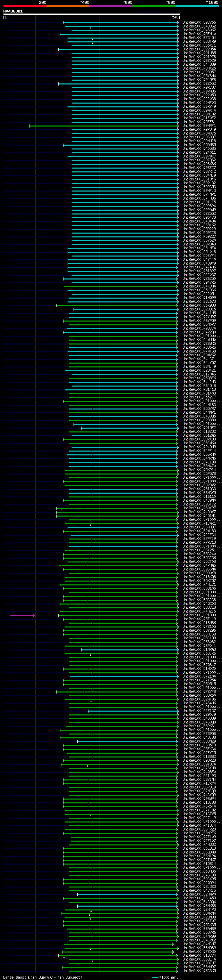Select the UniRef100_P23957 label
The width and height of the screenshot is (222, 980).
pyautogui.click(x=199, y=72)
